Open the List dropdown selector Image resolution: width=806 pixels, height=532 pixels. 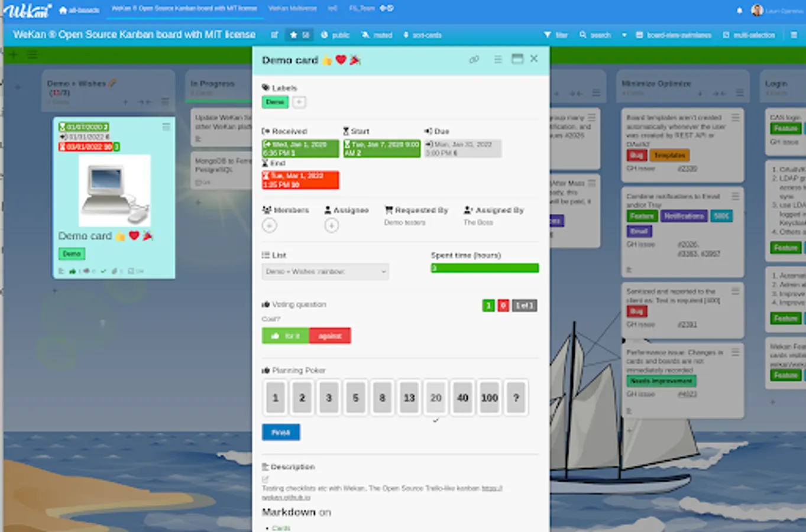point(325,272)
